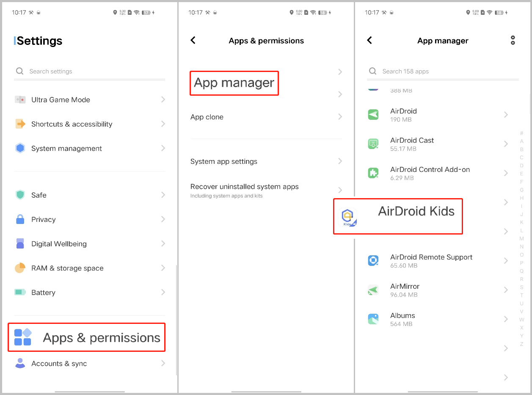Tap the Safe settings label

point(39,195)
